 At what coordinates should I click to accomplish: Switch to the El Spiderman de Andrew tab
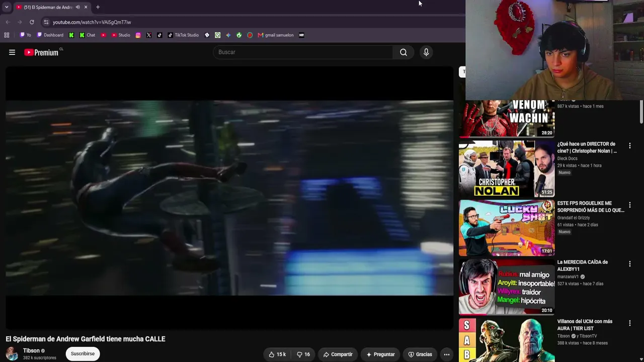[48, 7]
